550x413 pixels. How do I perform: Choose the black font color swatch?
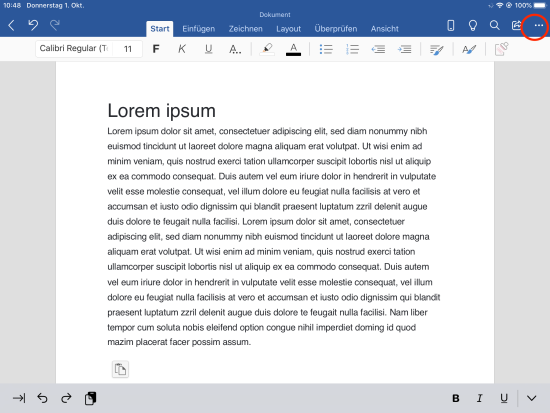293,49
